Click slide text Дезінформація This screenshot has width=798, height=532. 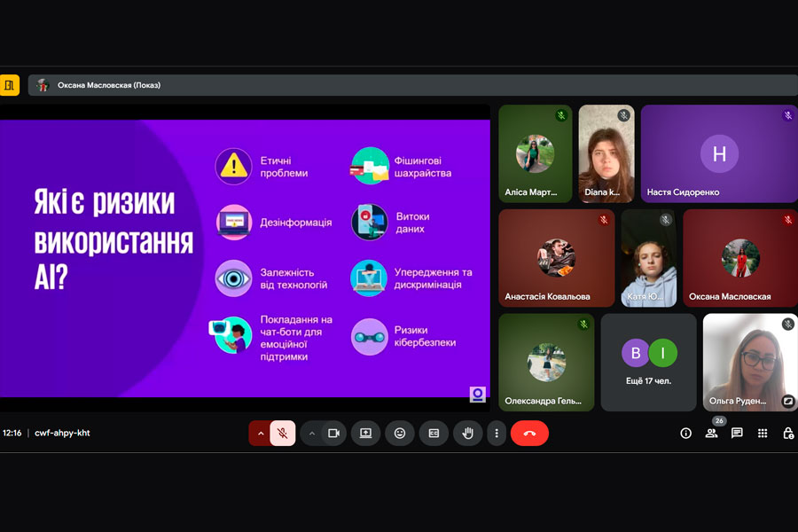click(295, 223)
